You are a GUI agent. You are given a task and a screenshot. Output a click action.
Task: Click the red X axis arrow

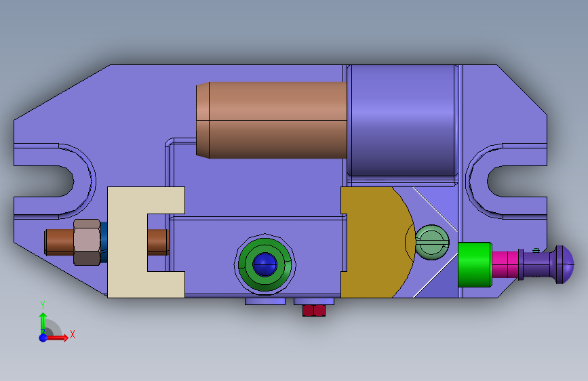point(59,338)
